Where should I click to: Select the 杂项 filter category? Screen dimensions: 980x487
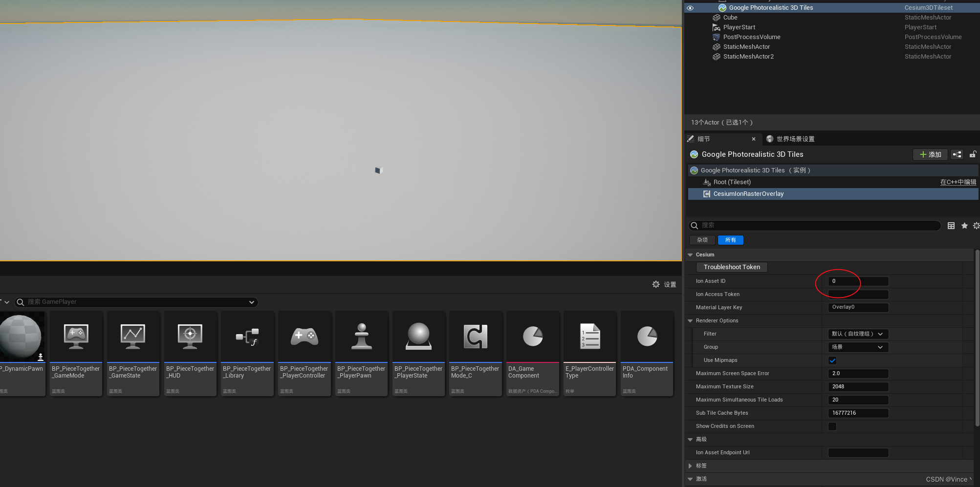point(702,240)
